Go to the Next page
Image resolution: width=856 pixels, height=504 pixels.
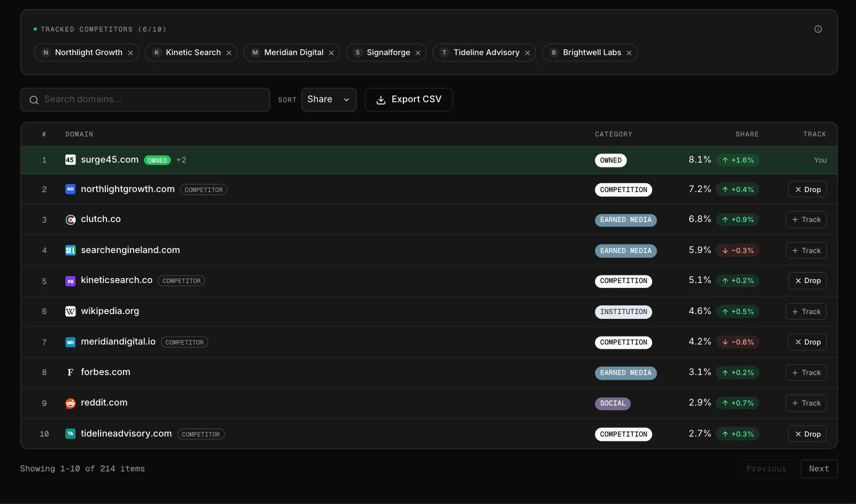click(x=819, y=469)
